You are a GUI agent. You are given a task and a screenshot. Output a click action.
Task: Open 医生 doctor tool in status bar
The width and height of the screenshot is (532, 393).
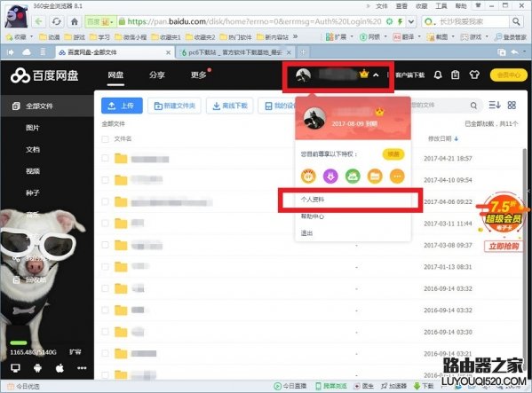[x=364, y=386]
